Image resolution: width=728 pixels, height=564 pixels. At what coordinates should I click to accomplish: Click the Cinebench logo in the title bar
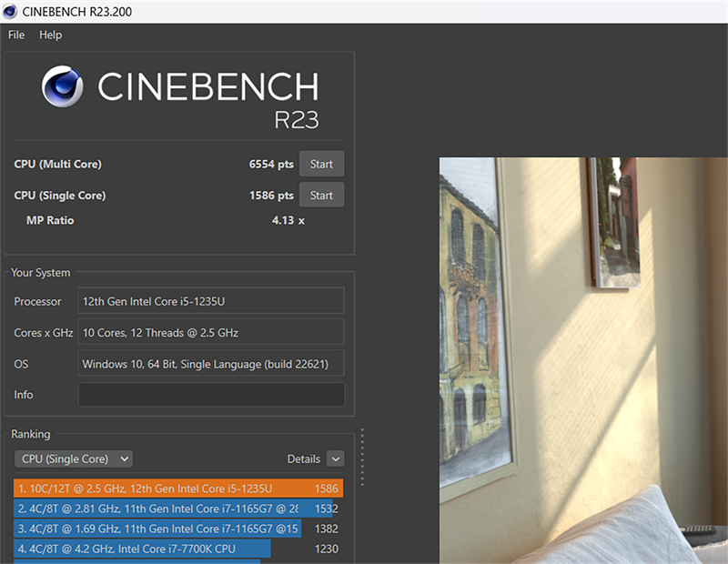pyautogui.click(x=9, y=11)
